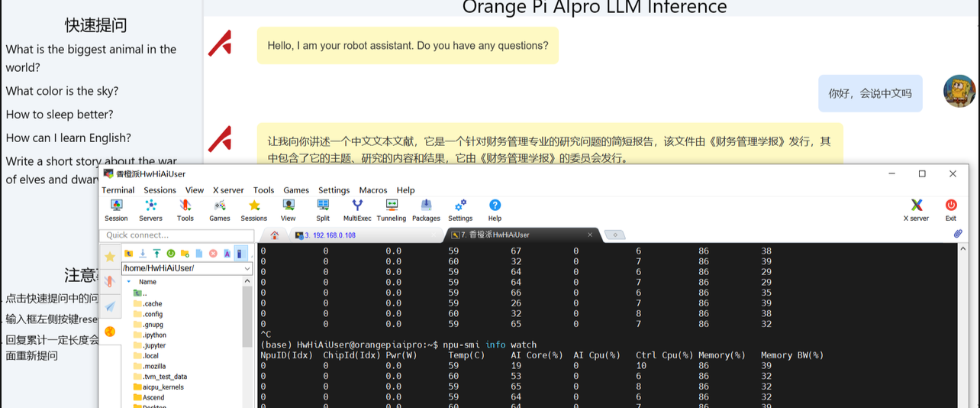Screen dimensions: 980x408
Task: Click the SFTP file list scrollbar
Action: point(247,316)
